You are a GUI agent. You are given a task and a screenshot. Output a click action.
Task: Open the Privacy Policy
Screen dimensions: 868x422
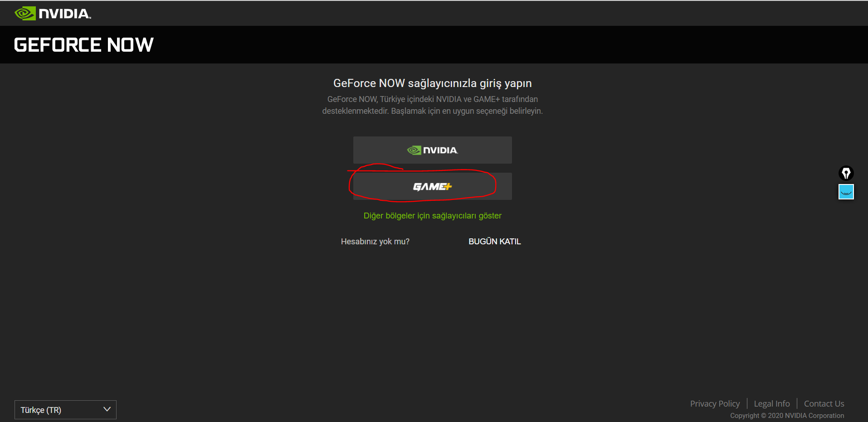(x=715, y=403)
